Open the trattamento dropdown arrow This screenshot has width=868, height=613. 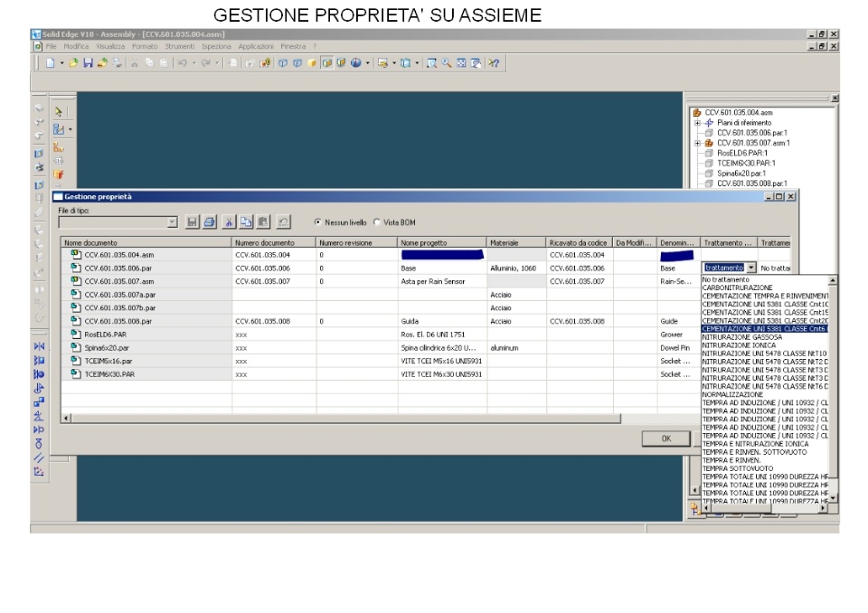751,268
